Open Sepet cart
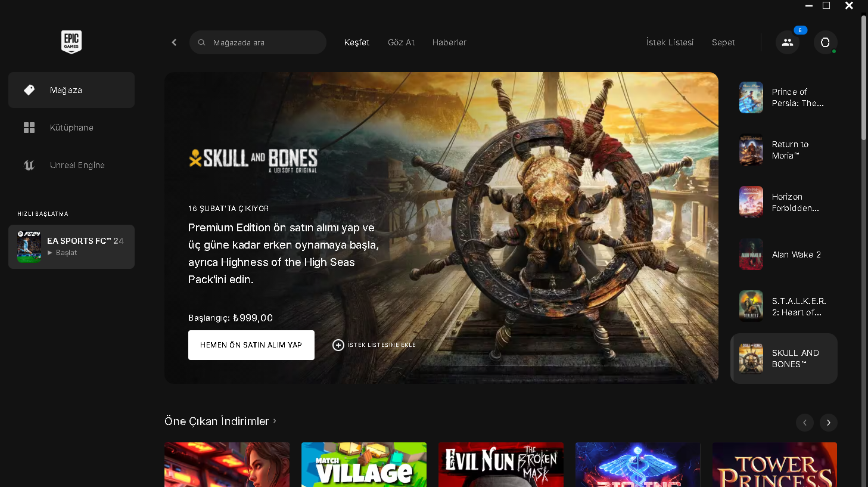 point(723,42)
